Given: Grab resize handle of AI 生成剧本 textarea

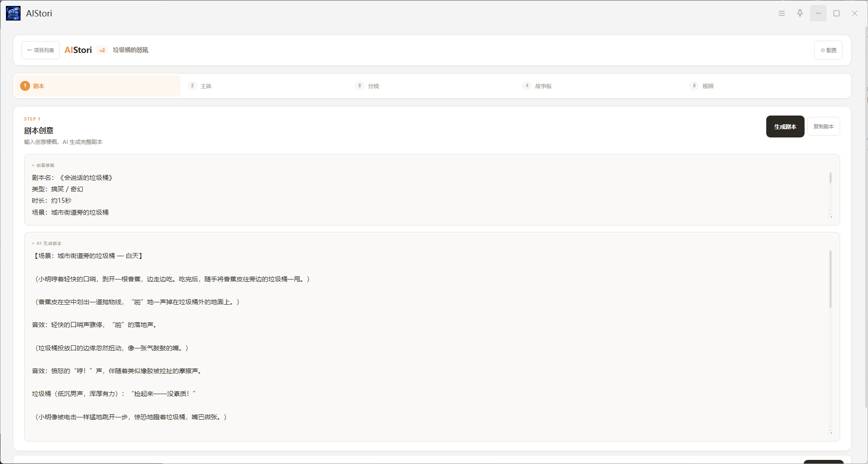Looking at the screenshot, I should 831,432.
